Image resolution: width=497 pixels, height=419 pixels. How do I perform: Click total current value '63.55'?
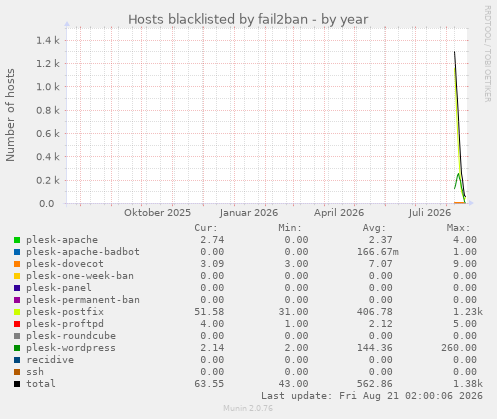click(x=209, y=384)
